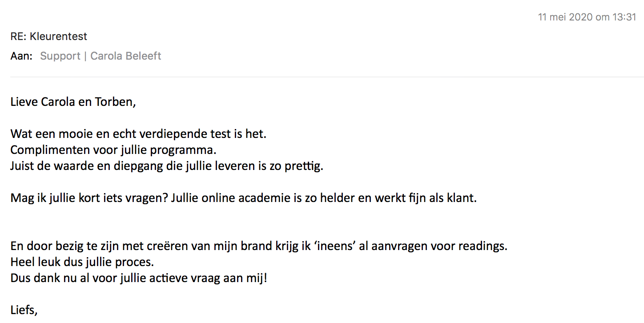Click the line Heel leuk dus jullie proces
Screen dimensions: 644x323
[x=82, y=262]
